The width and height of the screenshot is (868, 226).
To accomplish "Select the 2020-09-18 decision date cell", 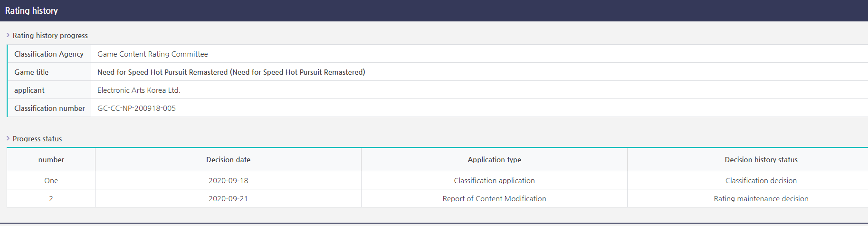I will click(228, 181).
